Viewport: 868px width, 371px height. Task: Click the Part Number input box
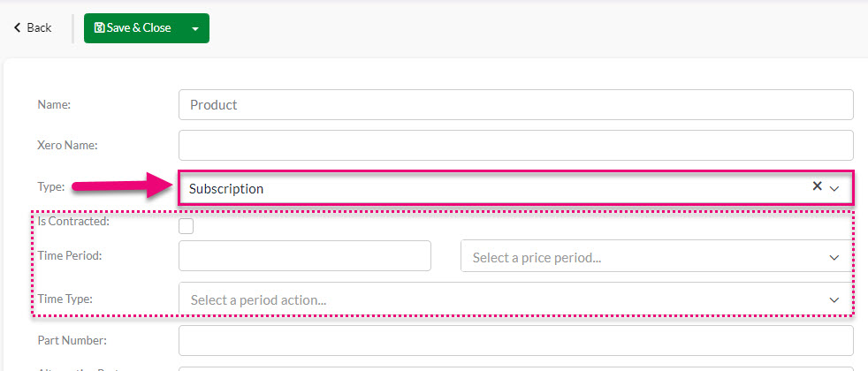coord(516,341)
